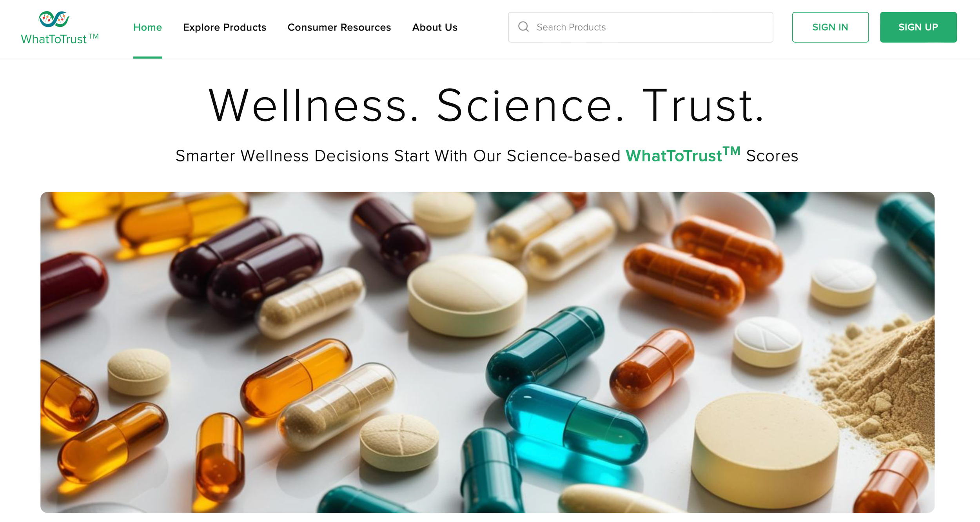Click the bright turquoise capsule in the hero image
The image size is (980, 522).
574,423
